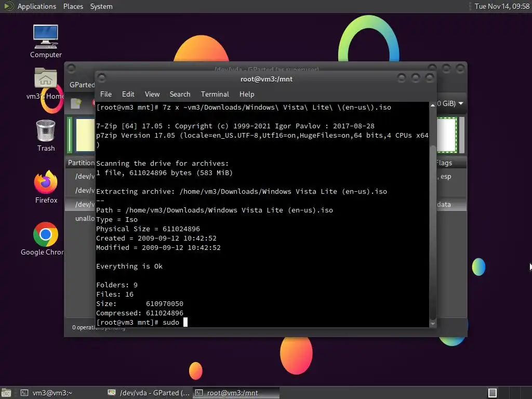Open the Applications menu in top panel
This screenshot has width=532, height=399.
(x=37, y=6)
